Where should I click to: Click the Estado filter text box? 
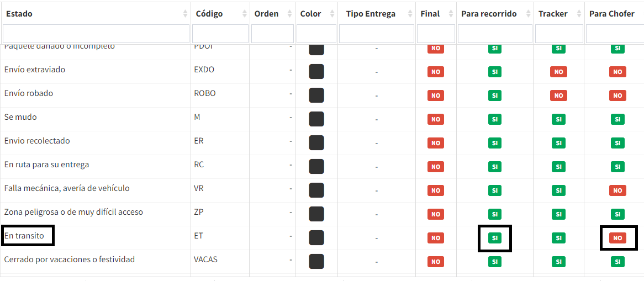click(x=96, y=34)
